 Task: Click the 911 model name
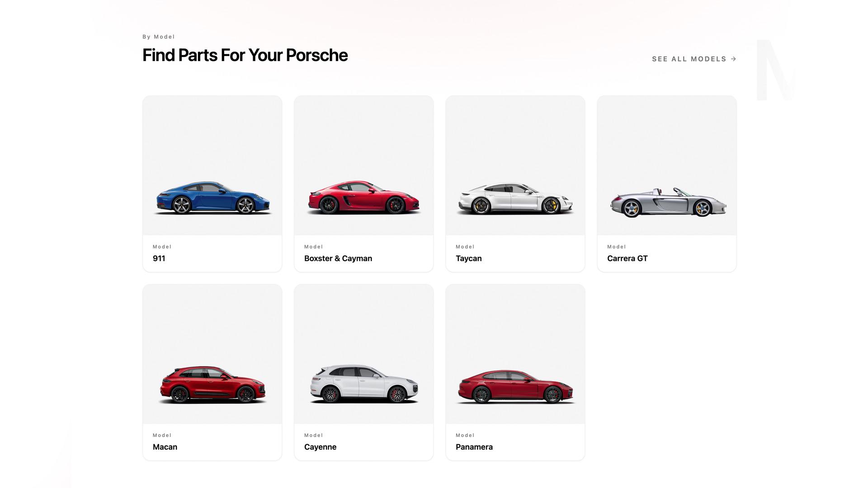[x=159, y=258]
